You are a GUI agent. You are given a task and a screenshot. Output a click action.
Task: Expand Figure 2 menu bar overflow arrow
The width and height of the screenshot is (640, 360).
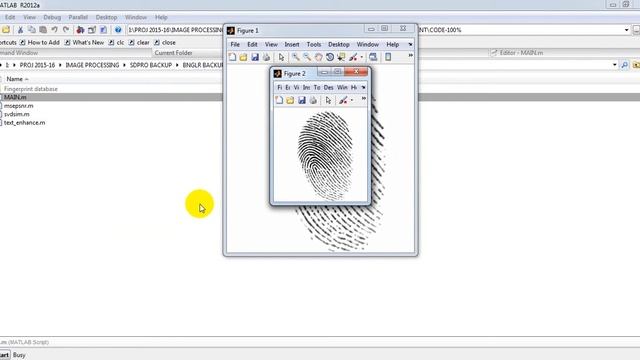click(x=363, y=87)
